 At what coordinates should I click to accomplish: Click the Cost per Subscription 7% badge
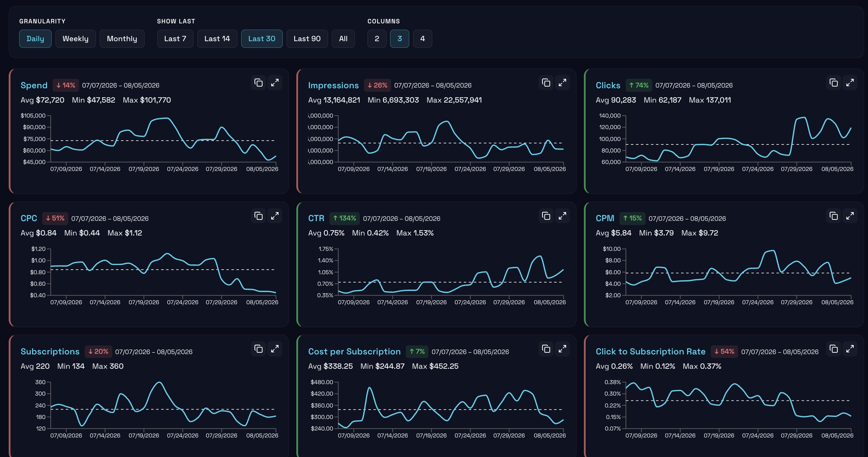click(417, 352)
